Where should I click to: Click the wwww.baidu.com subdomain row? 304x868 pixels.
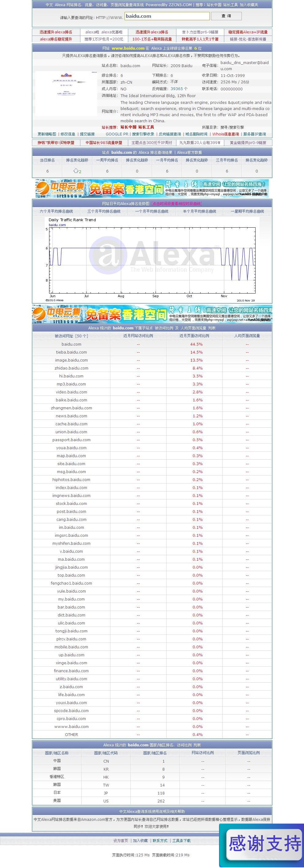(152, 727)
